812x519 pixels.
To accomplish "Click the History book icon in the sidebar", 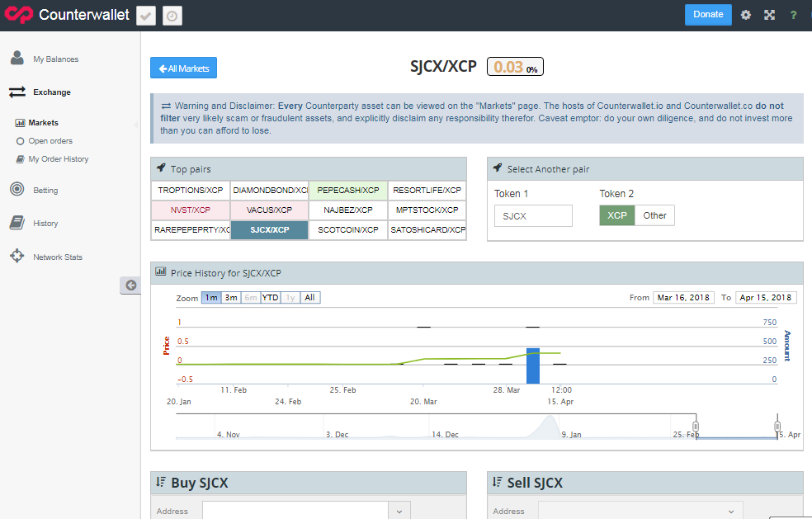I will click(17, 223).
